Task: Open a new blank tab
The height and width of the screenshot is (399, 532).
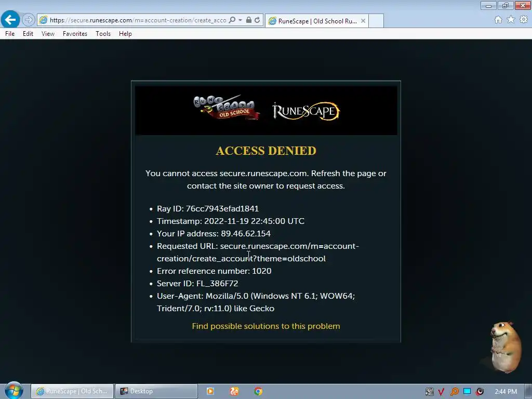Action: [376, 21]
